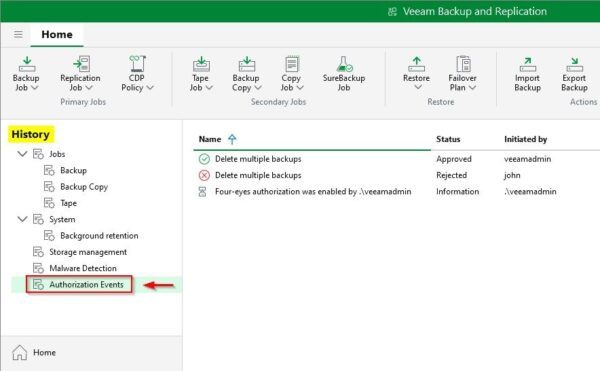Open the Replication Job dropdown arrow
600x371 pixels.
pos(89,88)
